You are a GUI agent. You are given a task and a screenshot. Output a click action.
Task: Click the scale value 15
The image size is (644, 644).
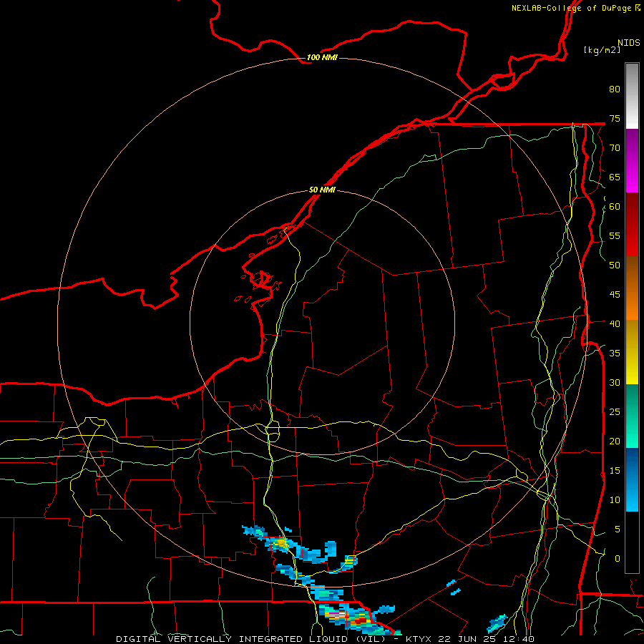click(615, 471)
